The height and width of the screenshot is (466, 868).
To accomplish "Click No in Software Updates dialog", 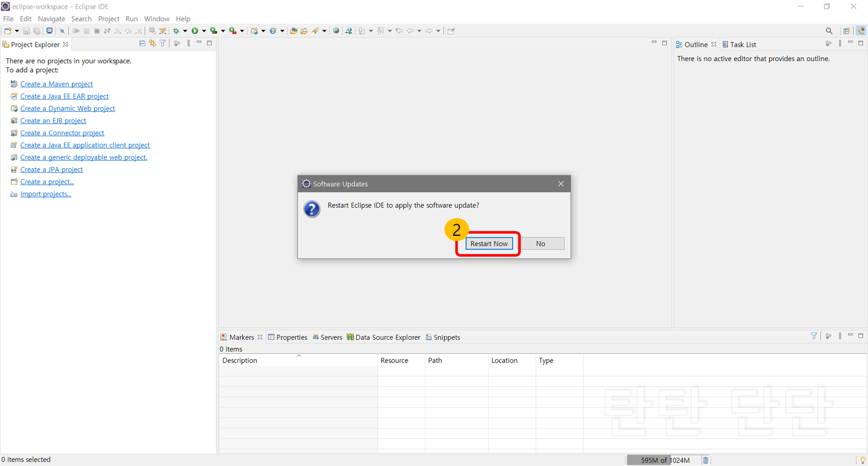I will click(540, 244).
